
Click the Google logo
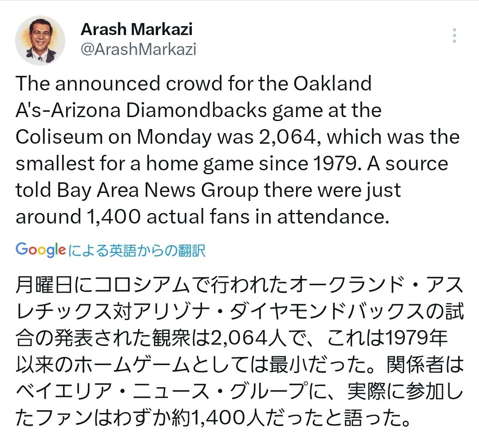click(40, 250)
